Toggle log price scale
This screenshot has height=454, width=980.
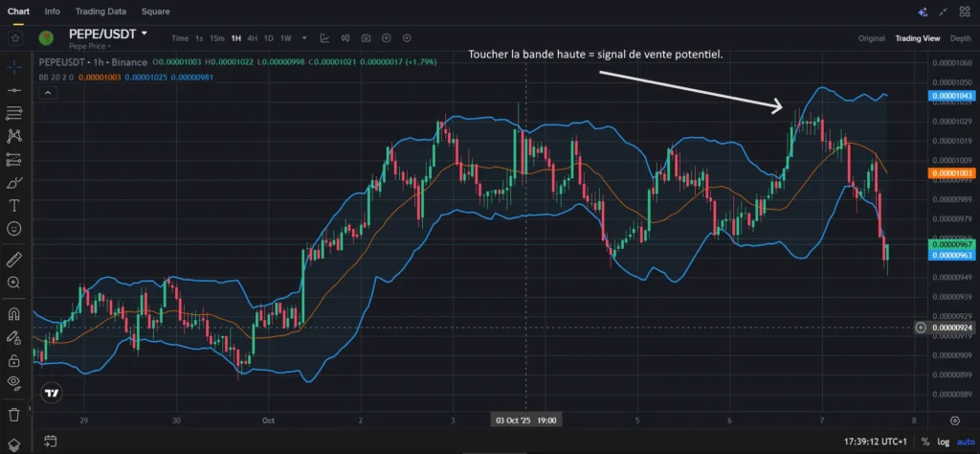[943, 441]
